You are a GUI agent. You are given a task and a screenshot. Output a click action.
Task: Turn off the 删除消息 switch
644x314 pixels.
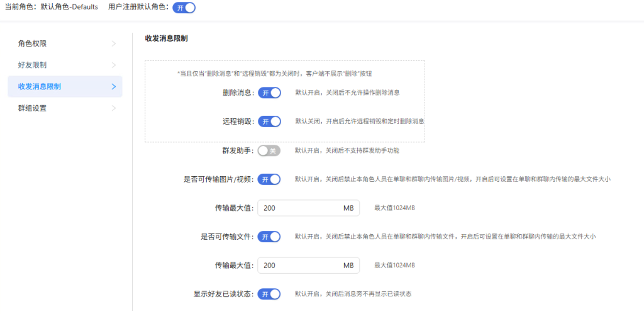tap(269, 93)
